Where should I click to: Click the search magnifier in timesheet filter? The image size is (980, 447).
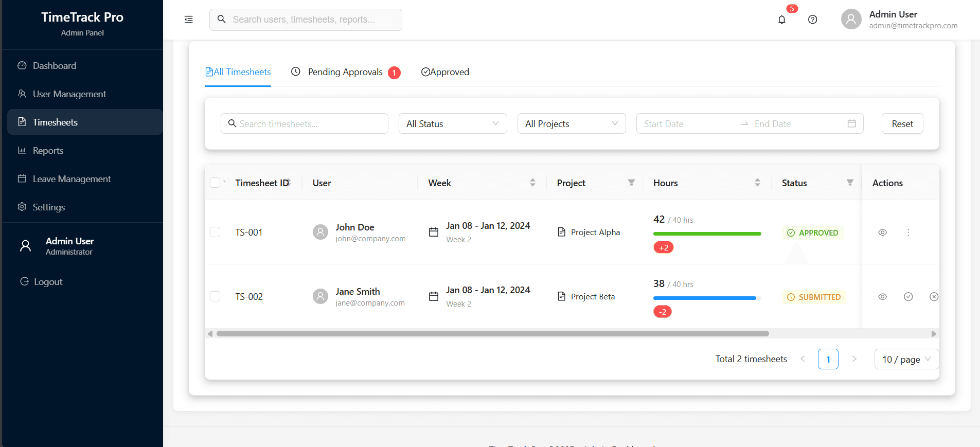(x=232, y=123)
